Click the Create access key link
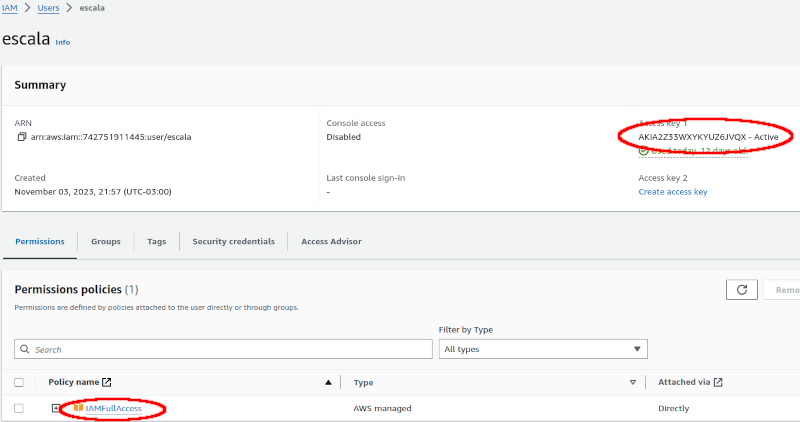The height and width of the screenshot is (422, 800). [x=672, y=192]
